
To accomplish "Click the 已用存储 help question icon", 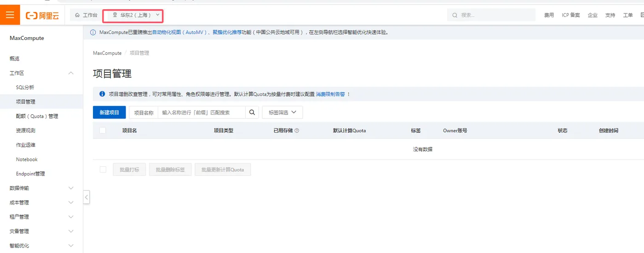I will tap(297, 130).
